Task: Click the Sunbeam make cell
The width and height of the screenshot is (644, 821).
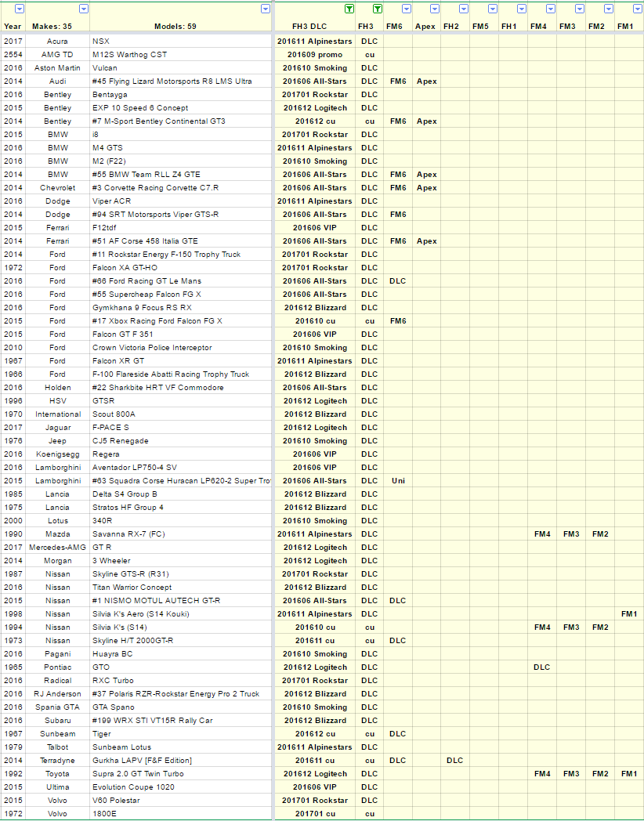Action: point(58,734)
